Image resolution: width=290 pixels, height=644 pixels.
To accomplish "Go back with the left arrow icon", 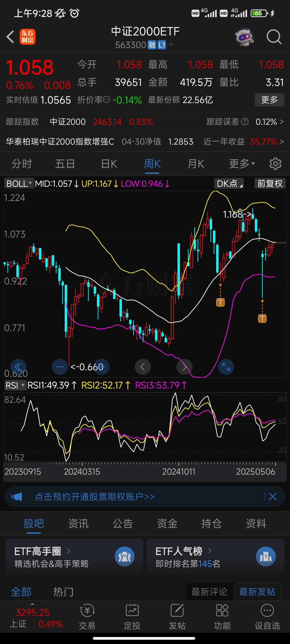I will 10,37.
